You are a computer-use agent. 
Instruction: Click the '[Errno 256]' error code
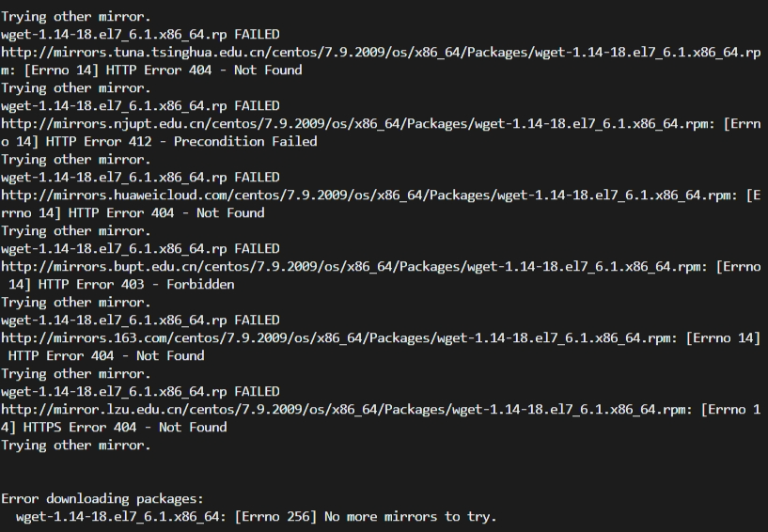[x=275, y=517]
